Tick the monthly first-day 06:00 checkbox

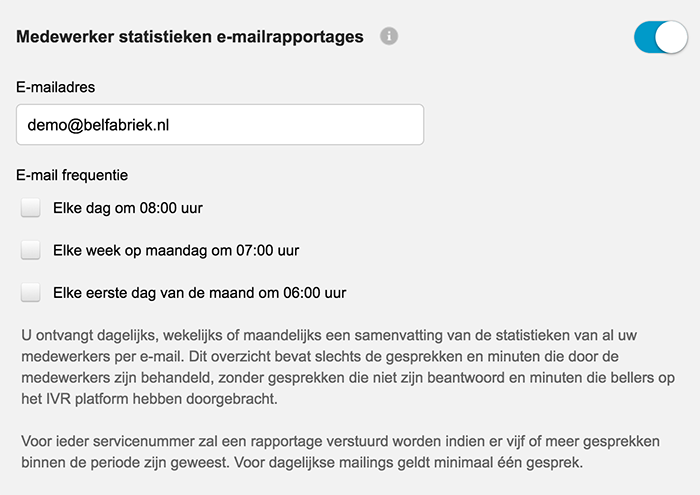pyautogui.click(x=31, y=292)
